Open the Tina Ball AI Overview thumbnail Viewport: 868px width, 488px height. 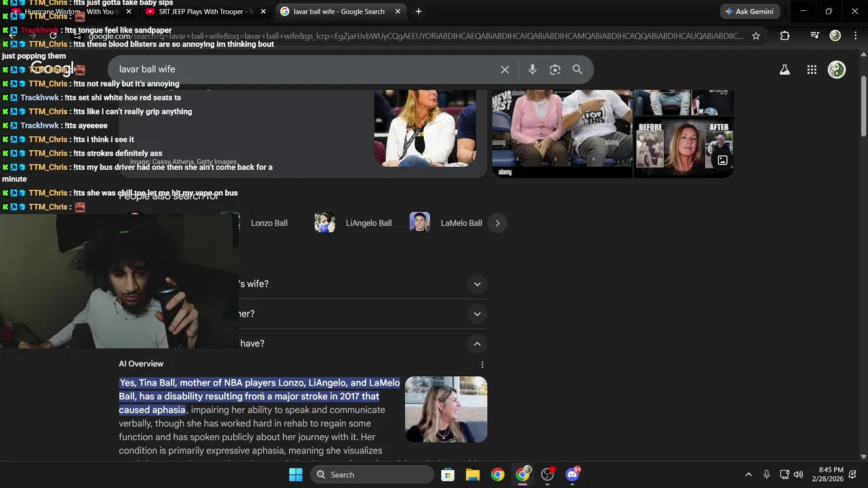pos(446,409)
